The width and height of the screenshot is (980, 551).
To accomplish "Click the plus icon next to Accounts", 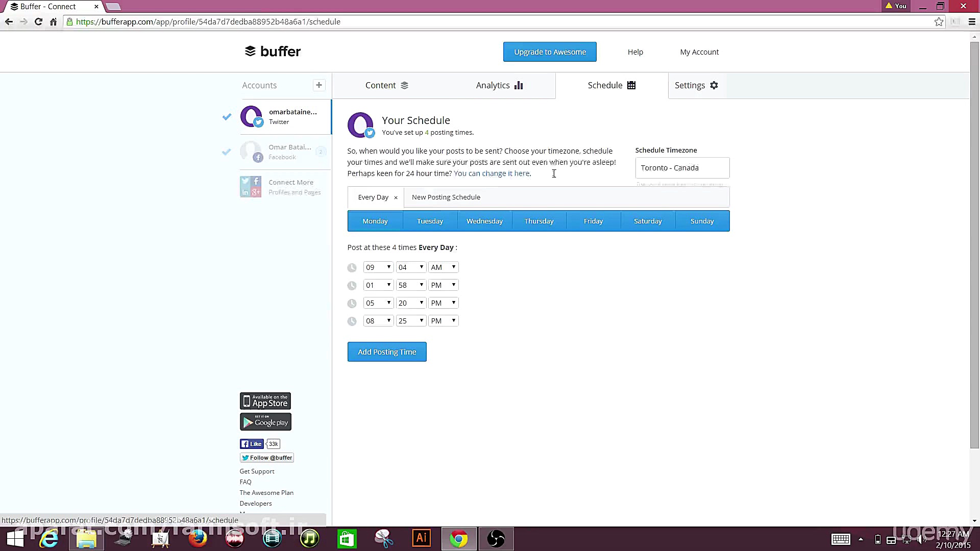I will coord(319,85).
